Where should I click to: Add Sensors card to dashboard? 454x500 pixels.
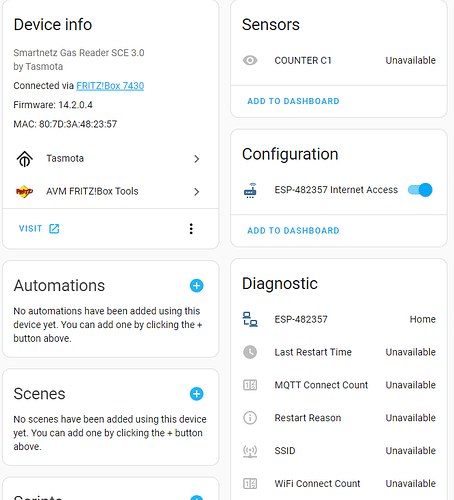pyautogui.click(x=293, y=101)
